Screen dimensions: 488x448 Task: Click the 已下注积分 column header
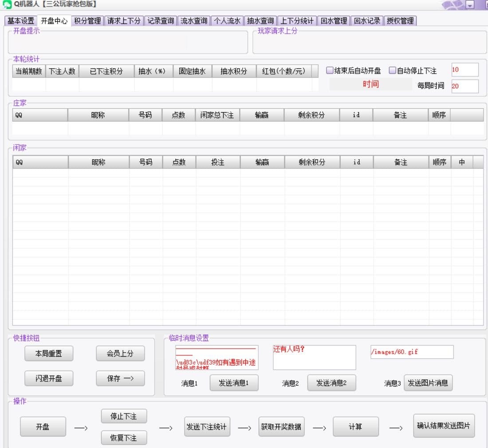[x=106, y=71]
